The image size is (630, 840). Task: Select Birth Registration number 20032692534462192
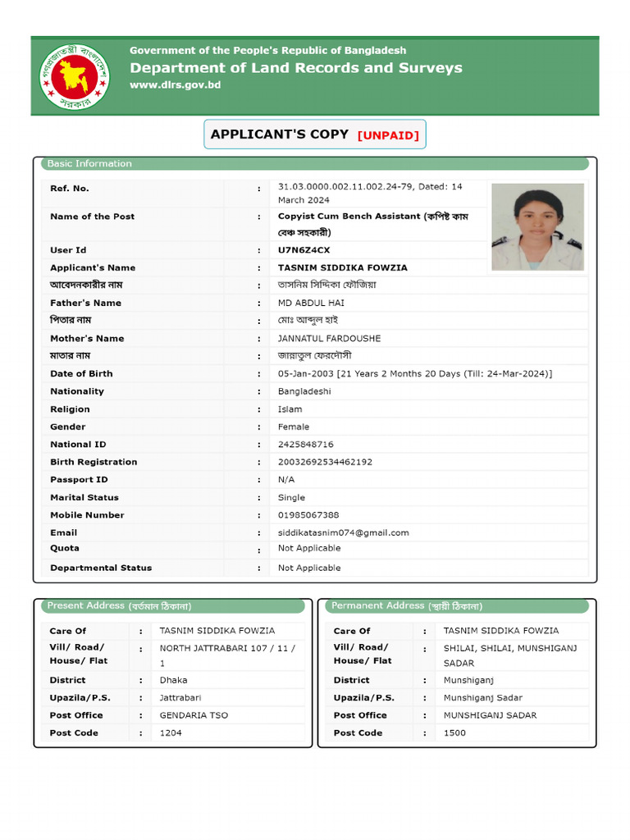click(x=325, y=463)
